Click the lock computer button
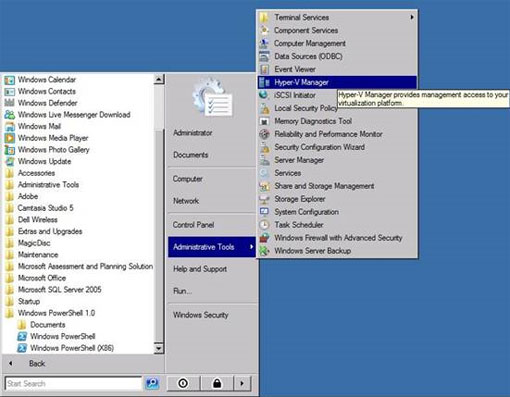 click(217, 383)
